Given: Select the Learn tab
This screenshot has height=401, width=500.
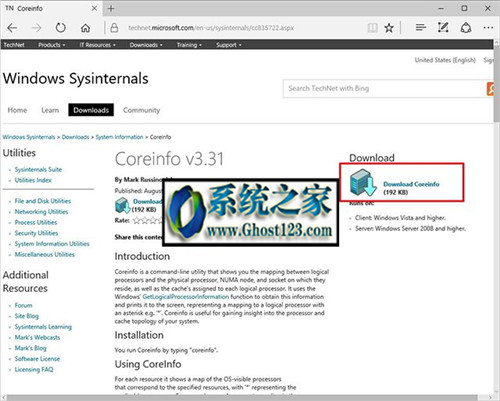Looking at the screenshot, I should (50, 110).
